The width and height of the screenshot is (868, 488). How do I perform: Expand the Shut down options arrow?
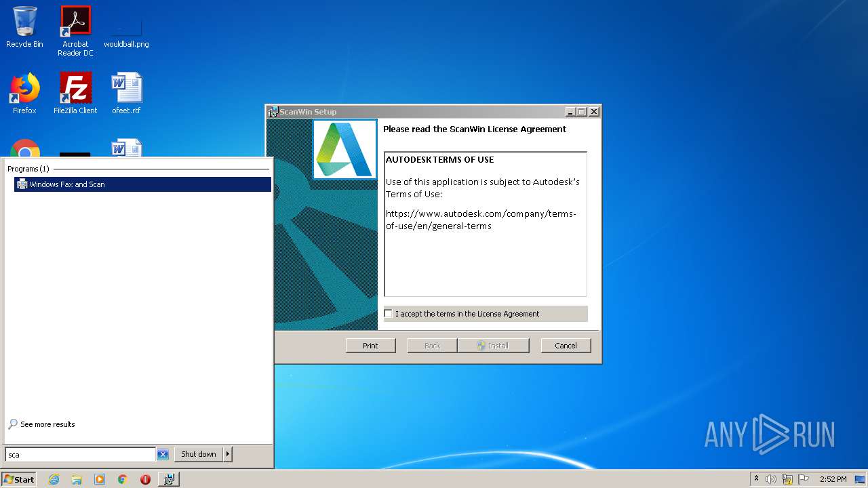pos(228,454)
